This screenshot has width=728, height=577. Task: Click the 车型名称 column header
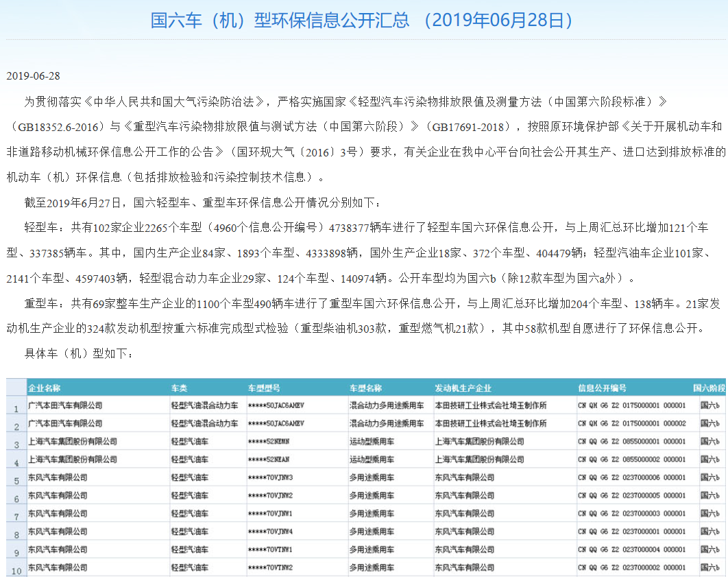[365, 388]
